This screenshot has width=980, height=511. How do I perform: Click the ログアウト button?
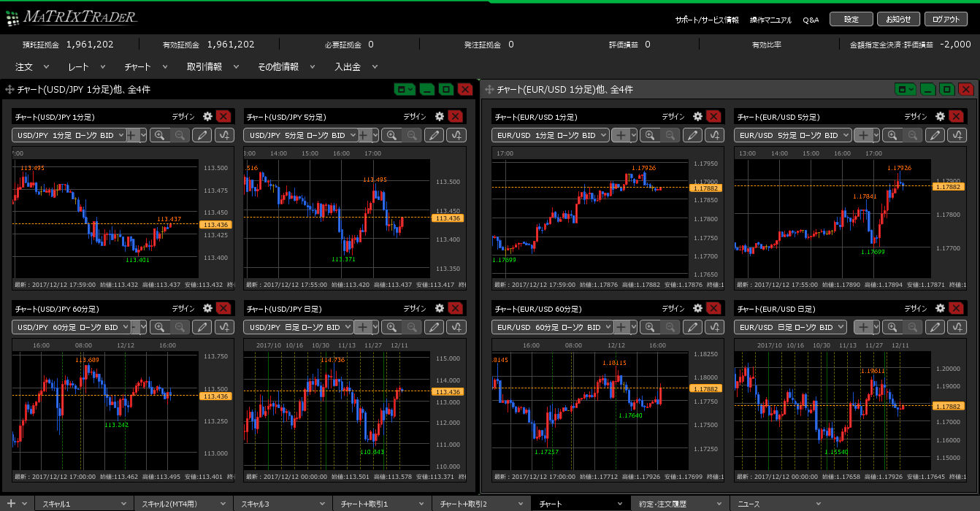click(946, 20)
